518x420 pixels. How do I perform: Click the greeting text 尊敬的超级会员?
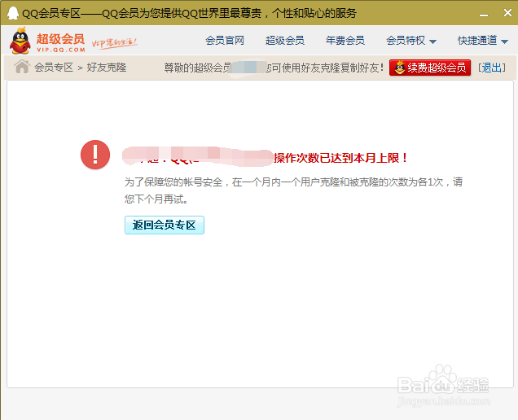pyautogui.click(x=198, y=68)
